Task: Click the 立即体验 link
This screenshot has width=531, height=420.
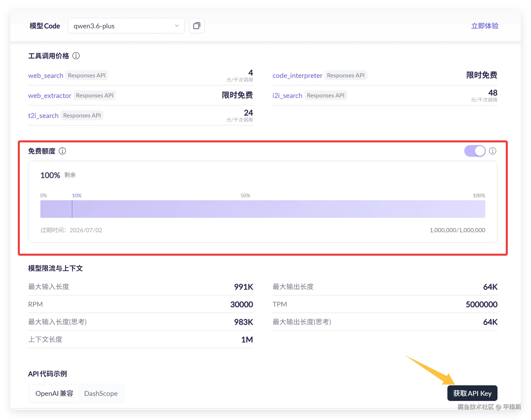Action: 485,26
